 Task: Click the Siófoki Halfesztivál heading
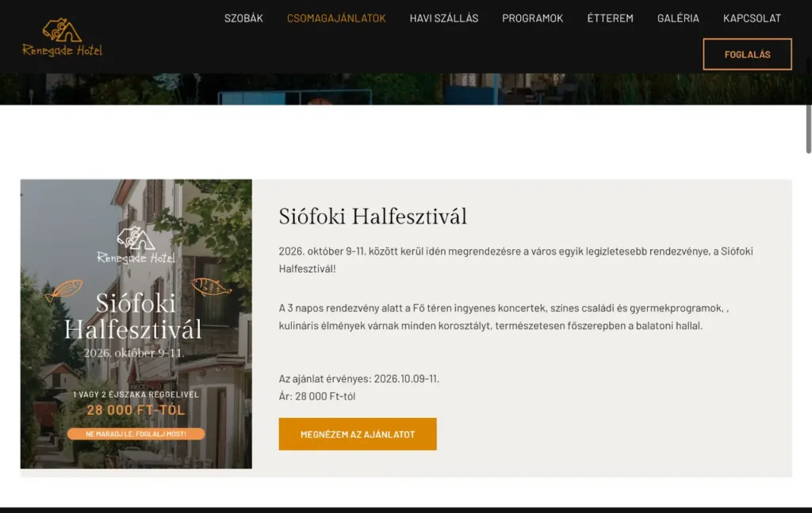pos(373,216)
